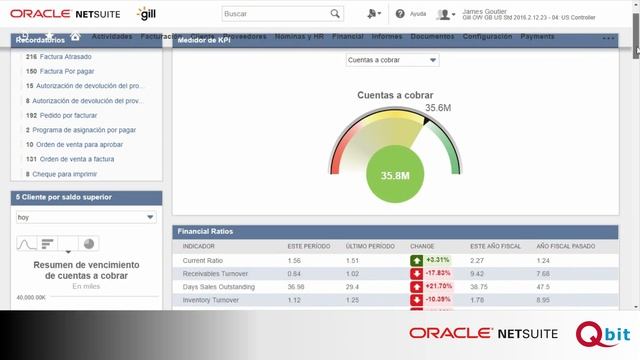This screenshot has width=640, height=360.
Task: Click the scrollbar down arrow
Action: [636, 307]
